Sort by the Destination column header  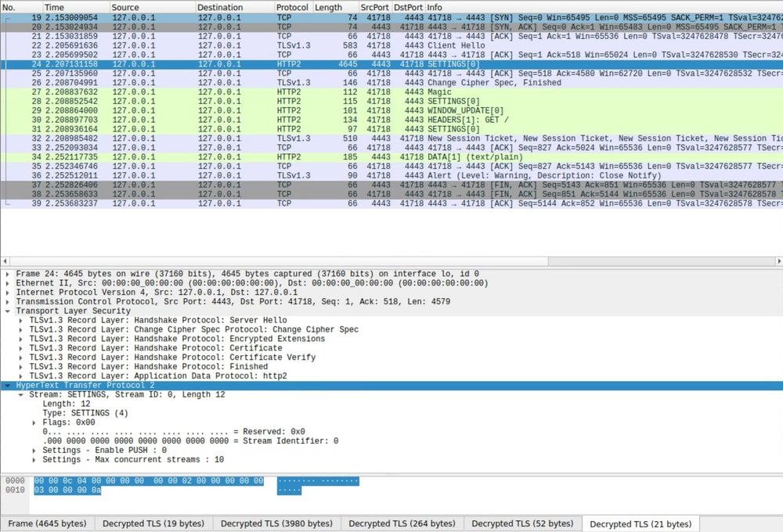point(235,8)
